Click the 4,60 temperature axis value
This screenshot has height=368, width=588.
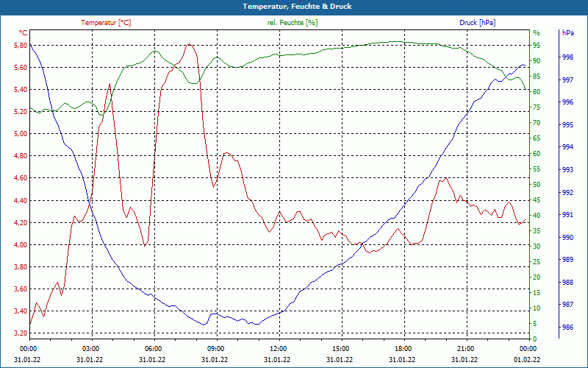click(21, 178)
